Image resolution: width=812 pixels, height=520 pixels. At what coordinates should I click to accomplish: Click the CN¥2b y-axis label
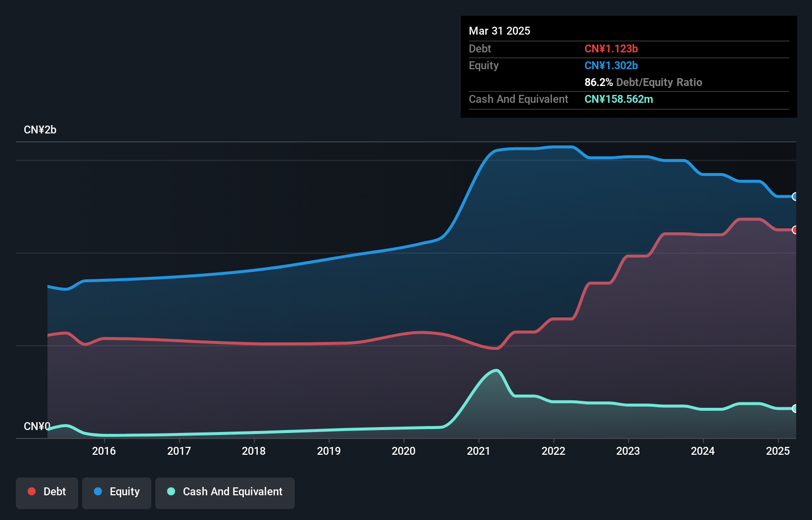40,130
